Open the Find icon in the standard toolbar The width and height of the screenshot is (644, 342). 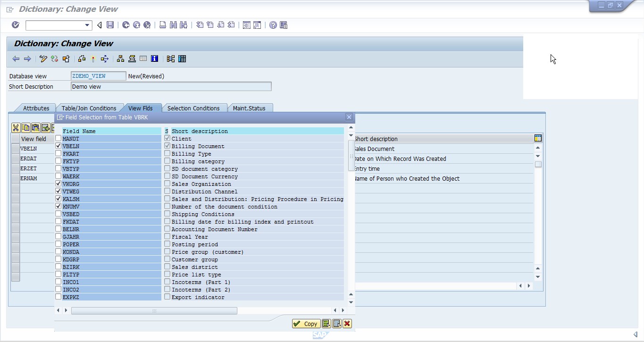[x=173, y=25]
